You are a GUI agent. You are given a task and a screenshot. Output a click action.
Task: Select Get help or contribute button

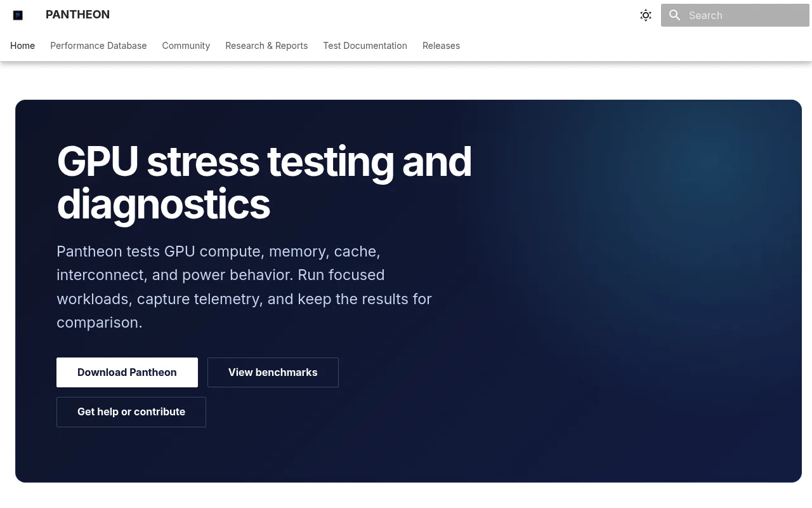(131, 412)
